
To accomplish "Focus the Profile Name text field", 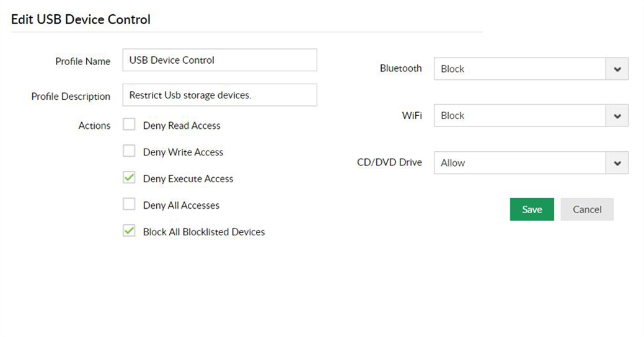I will (x=219, y=60).
